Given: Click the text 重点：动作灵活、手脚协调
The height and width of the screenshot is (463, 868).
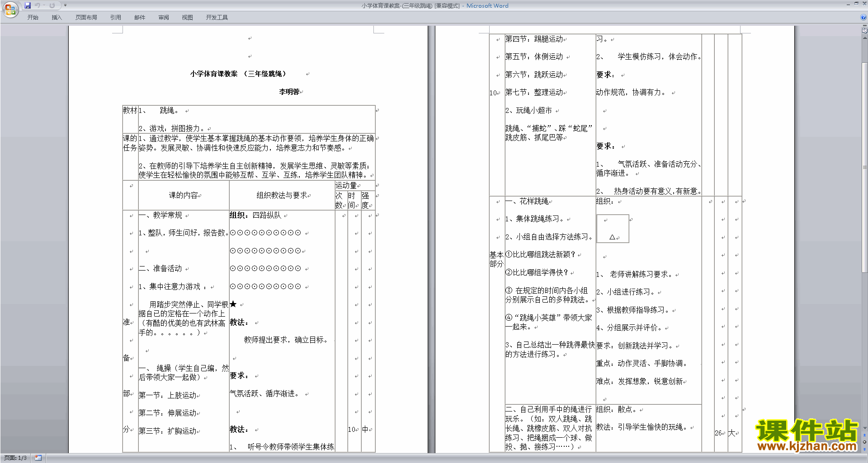Looking at the screenshot, I should (642, 363).
